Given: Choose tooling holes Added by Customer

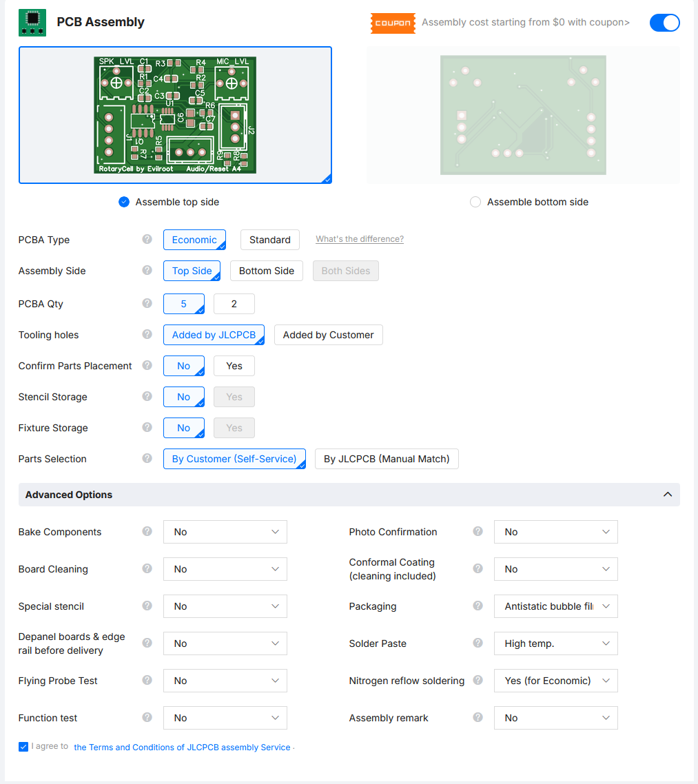Looking at the screenshot, I should click(x=329, y=335).
